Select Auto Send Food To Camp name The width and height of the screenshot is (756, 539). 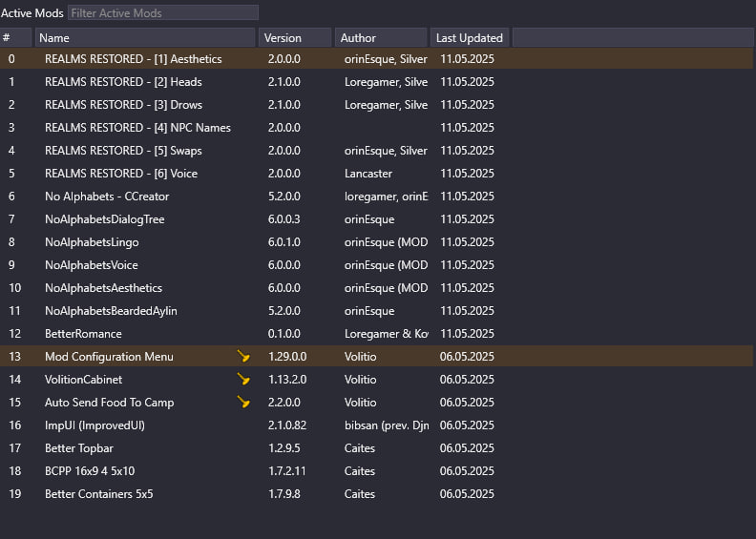pyautogui.click(x=110, y=403)
